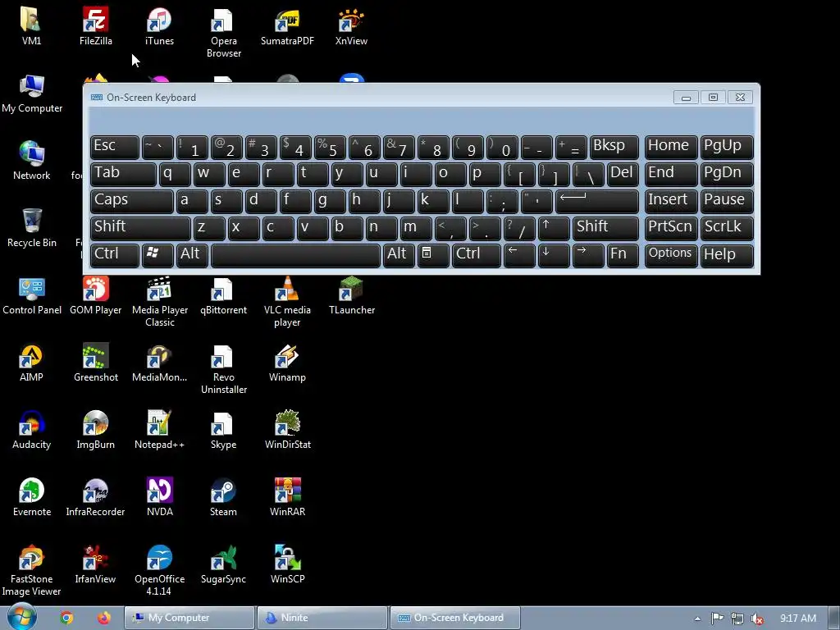The height and width of the screenshot is (630, 840).
Task: Launch Chrome from the taskbar
Action: [x=66, y=618]
